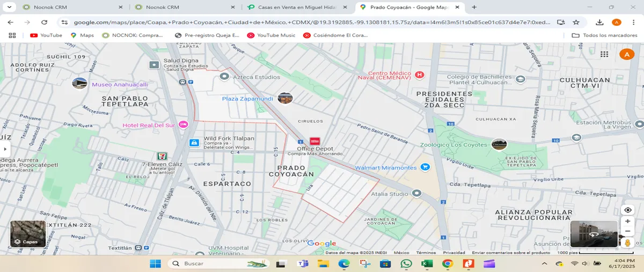Open the Maps bookmark
Image resolution: width=644 pixels, height=272 pixels.
(x=82, y=35)
